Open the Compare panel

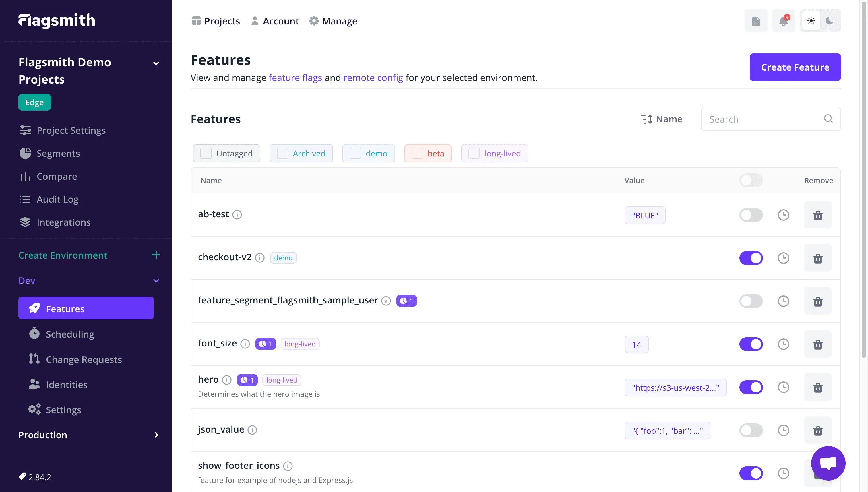pyautogui.click(x=57, y=176)
